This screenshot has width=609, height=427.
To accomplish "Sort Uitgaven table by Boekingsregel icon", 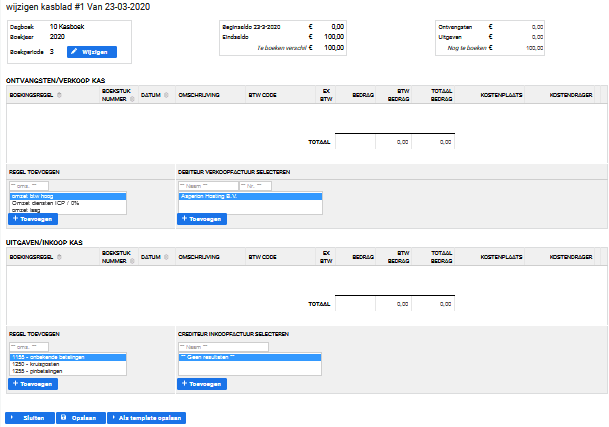I will (x=59, y=257).
